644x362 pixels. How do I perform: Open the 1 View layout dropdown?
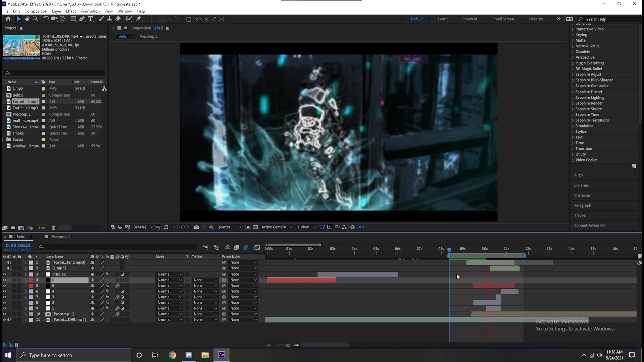tap(306, 227)
